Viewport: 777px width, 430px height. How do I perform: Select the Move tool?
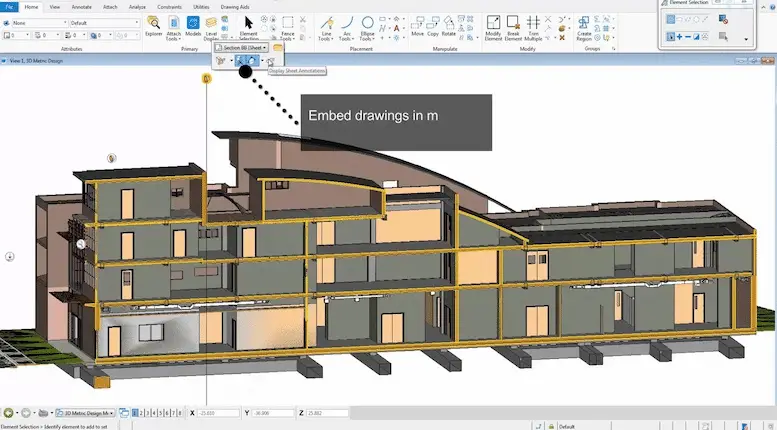(x=418, y=27)
